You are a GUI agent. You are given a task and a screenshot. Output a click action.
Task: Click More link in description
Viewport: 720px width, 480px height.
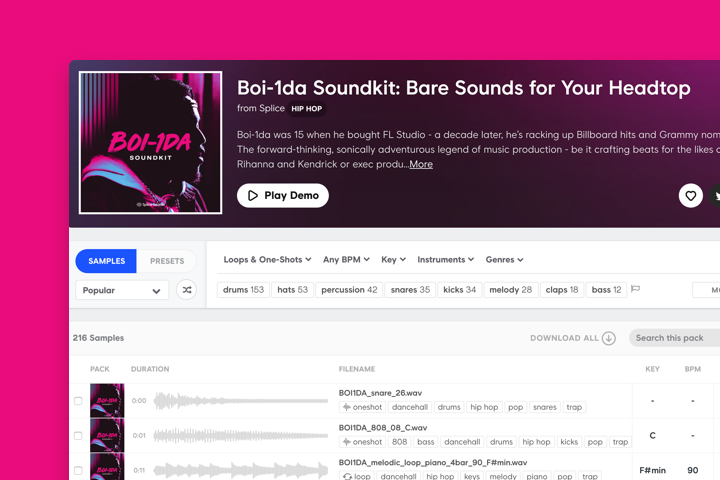(x=421, y=164)
